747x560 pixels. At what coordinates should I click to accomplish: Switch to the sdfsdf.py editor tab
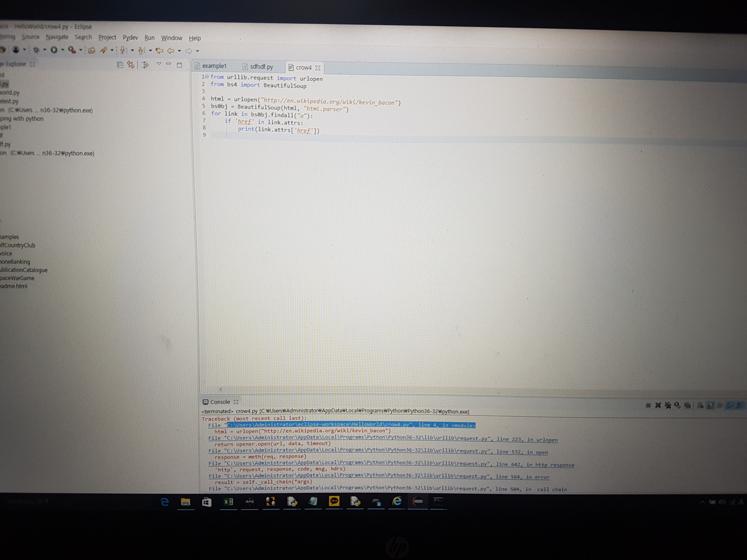[261, 67]
